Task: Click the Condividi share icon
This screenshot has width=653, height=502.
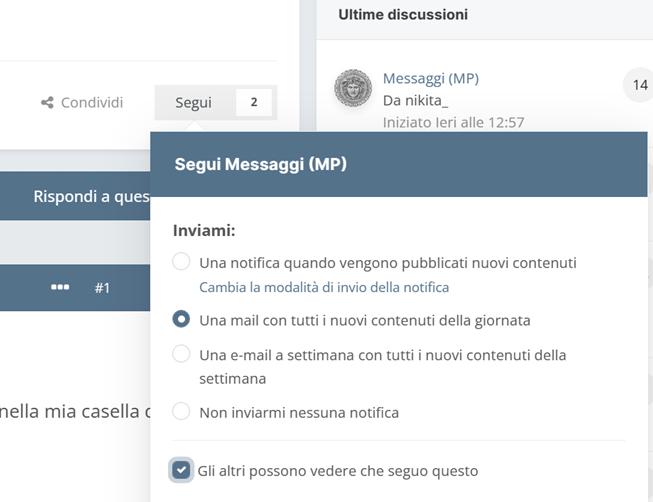Action: pos(47,102)
